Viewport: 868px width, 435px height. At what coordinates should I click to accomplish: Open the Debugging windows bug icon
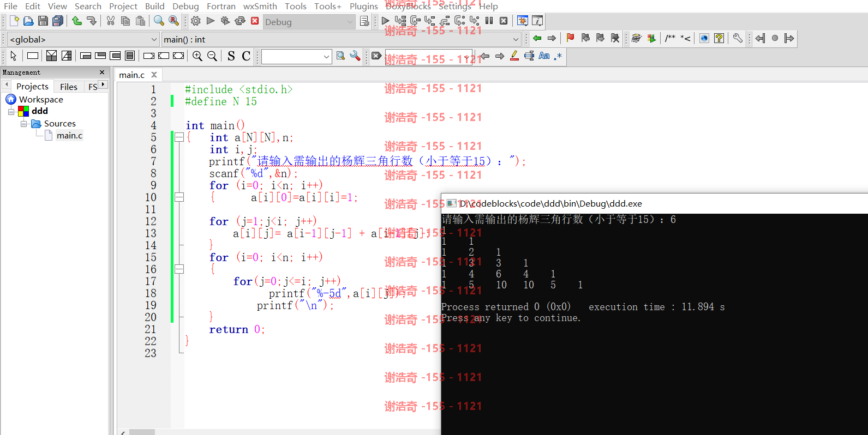tap(522, 21)
